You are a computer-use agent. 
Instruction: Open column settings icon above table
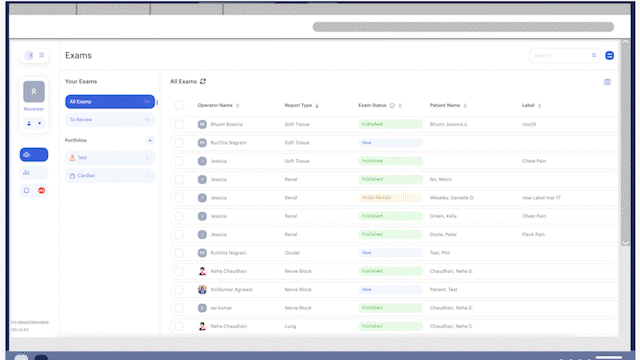click(607, 82)
